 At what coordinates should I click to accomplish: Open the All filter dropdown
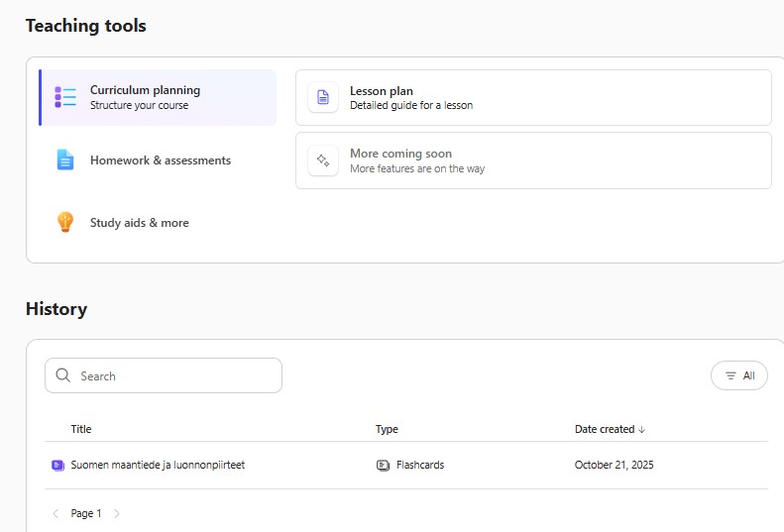coord(738,375)
